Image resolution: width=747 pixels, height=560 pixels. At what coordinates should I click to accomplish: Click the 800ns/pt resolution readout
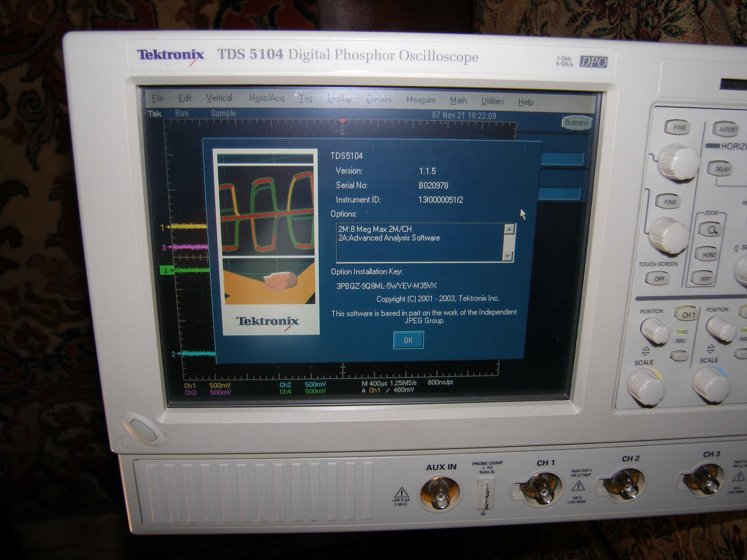[x=440, y=382]
